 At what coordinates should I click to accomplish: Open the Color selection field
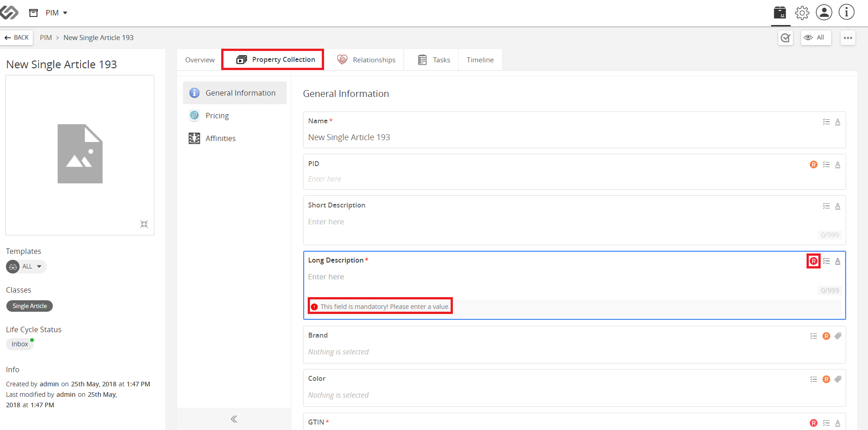pos(574,395)
